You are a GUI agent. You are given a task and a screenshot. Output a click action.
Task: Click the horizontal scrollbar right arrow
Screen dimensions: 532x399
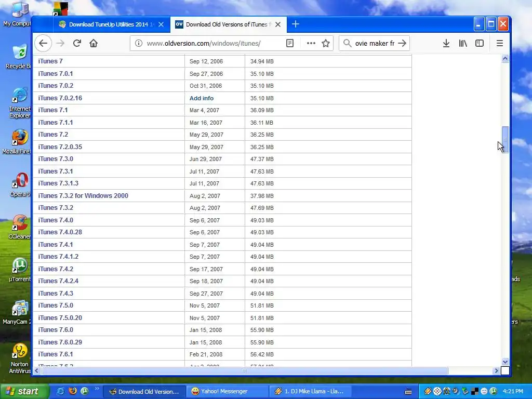[496, 371]
